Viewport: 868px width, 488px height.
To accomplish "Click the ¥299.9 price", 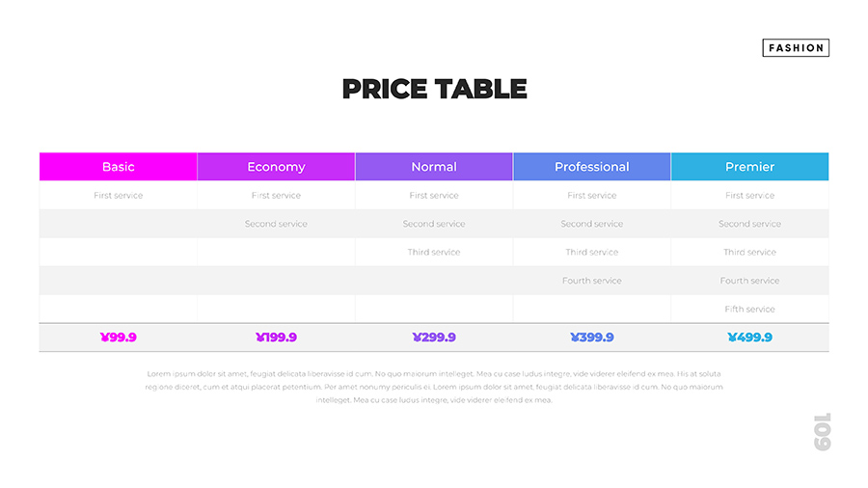I will coord(434,338).
